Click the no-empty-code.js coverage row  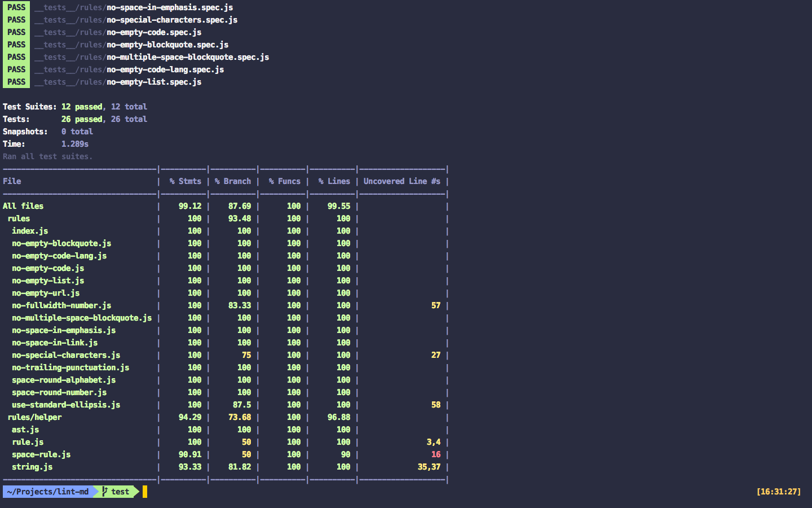(226, 268)
